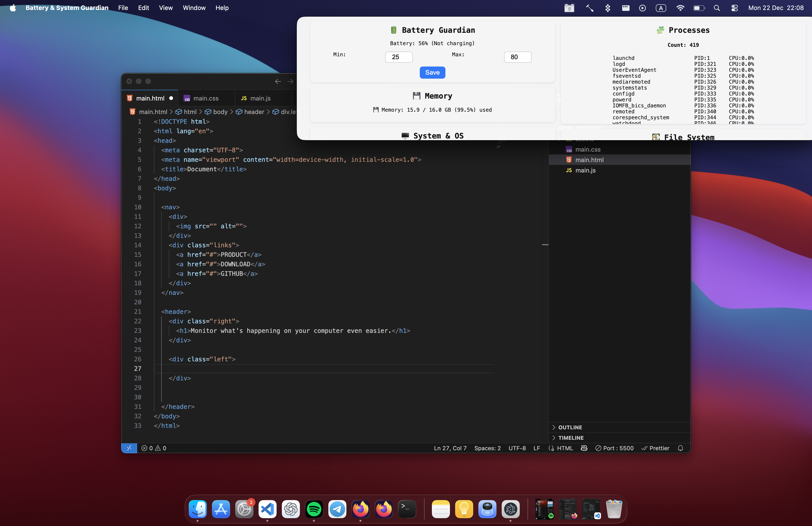This screenshot has height=526, width=812.
Task: Click the remote window icon in status bar
Action: (x=129, y=448)
